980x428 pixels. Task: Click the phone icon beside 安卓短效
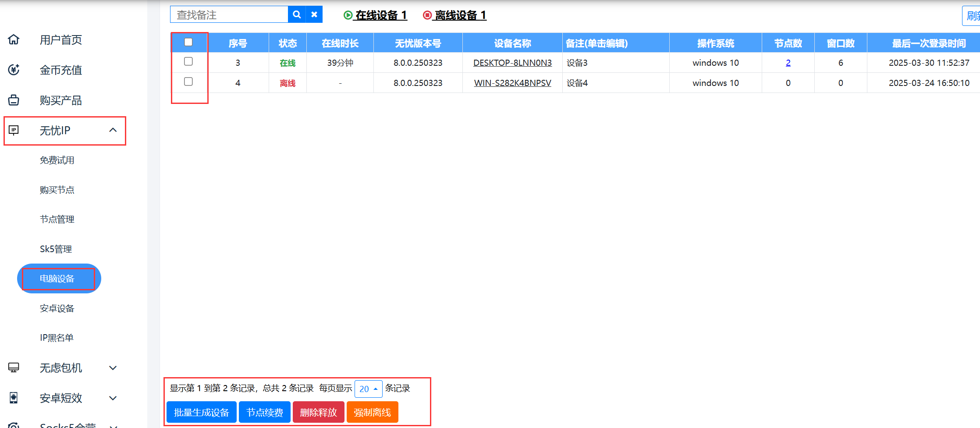14,398
